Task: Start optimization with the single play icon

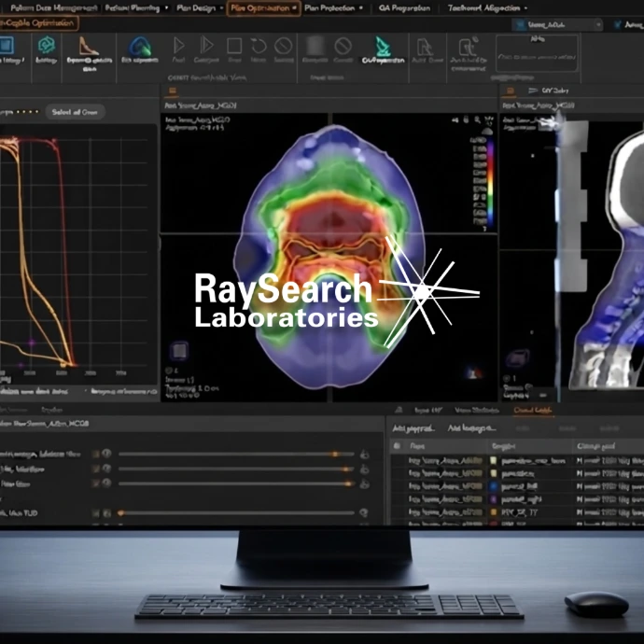Action: coord(178,46)
